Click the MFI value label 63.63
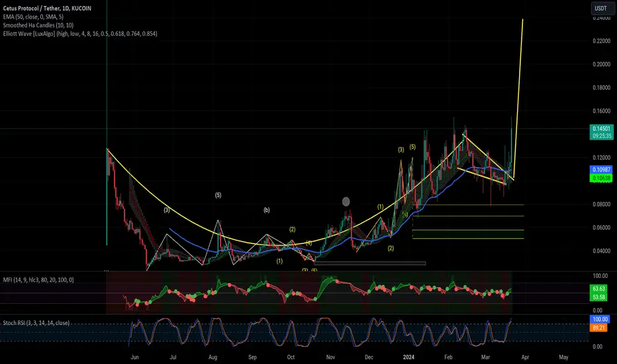The image size is (617, 364). click(x=598, y=289)
